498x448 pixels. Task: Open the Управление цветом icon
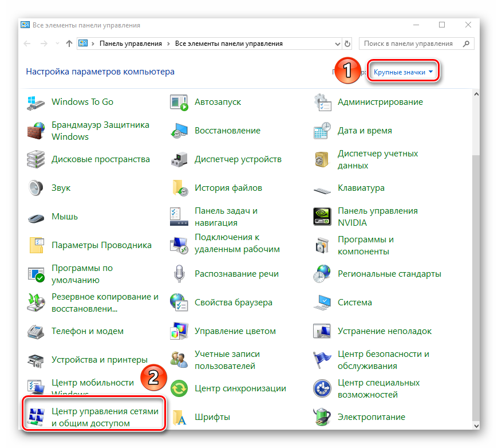[x=179, y=331]
